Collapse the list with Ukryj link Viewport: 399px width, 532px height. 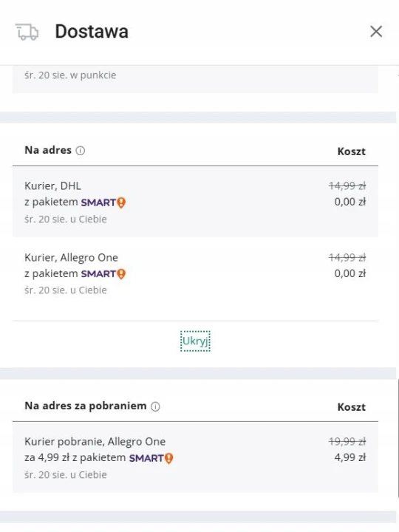pyautogui.click(x=195, y=341)
